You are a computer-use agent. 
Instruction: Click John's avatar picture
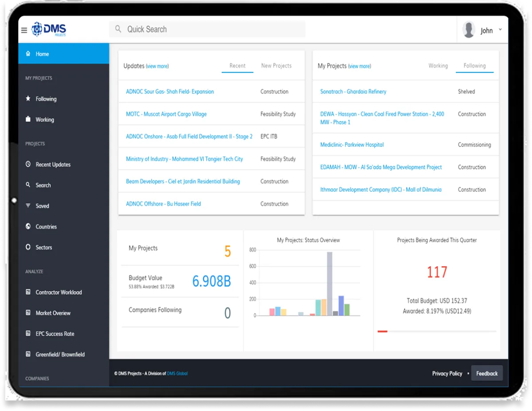tap(469, 30)
